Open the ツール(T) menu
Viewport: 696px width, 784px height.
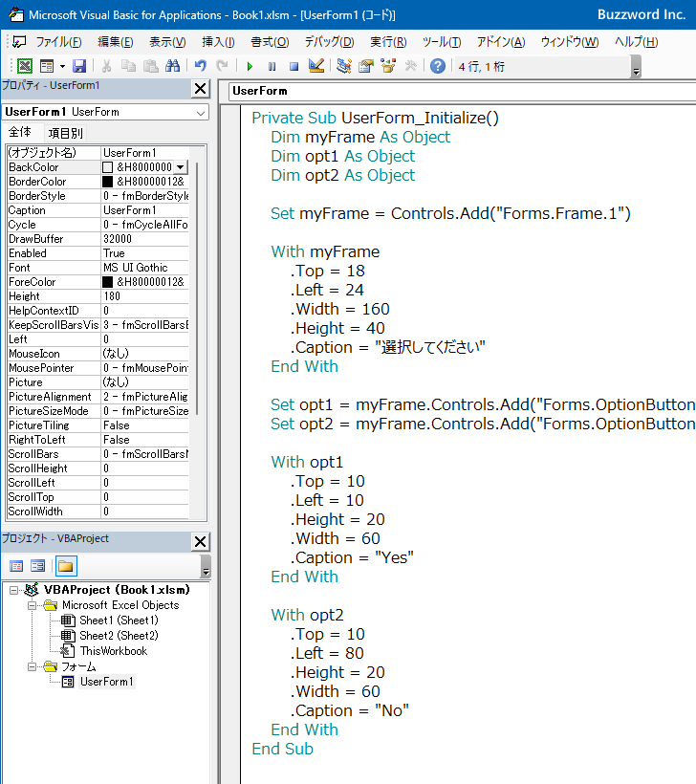[x=442, y=42]
